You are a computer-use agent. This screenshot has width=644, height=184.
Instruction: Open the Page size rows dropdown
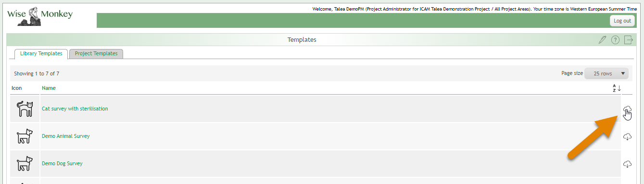tap(606, 74)
